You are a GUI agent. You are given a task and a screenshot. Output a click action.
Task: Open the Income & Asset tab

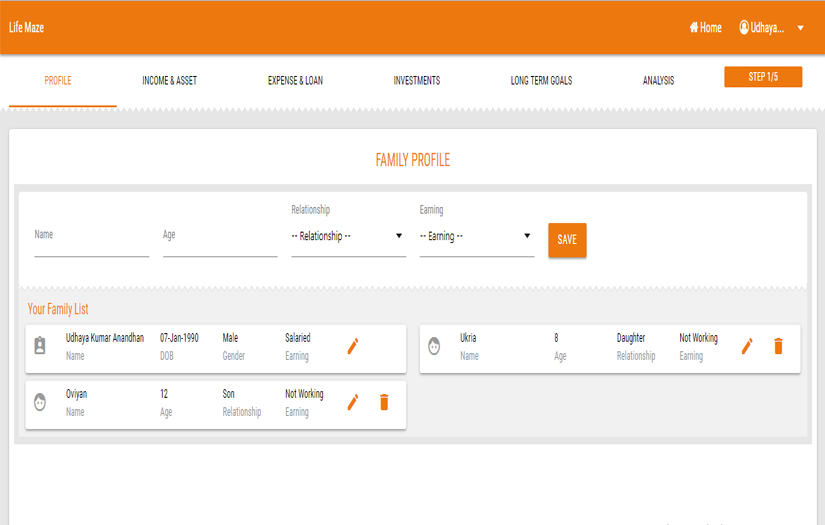(x=169, y=80)
